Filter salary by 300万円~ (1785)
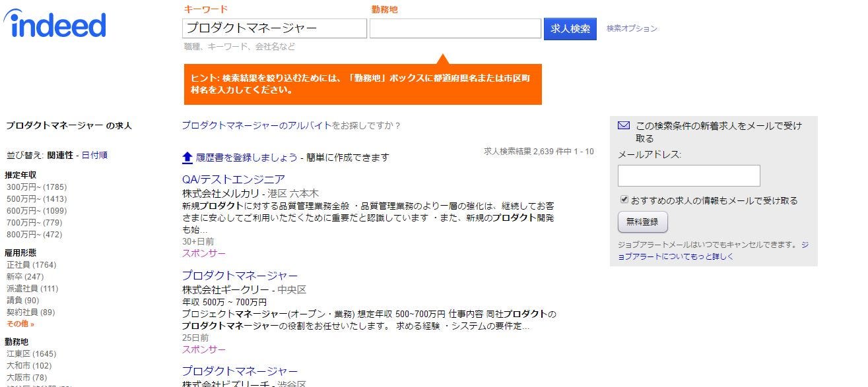Image resolution: width=868 pixels, height=387 pixels. (x=37, y=187)
